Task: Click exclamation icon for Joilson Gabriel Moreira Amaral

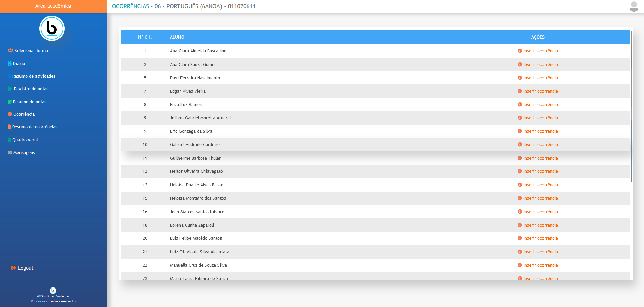Action: tap(520, 118)
